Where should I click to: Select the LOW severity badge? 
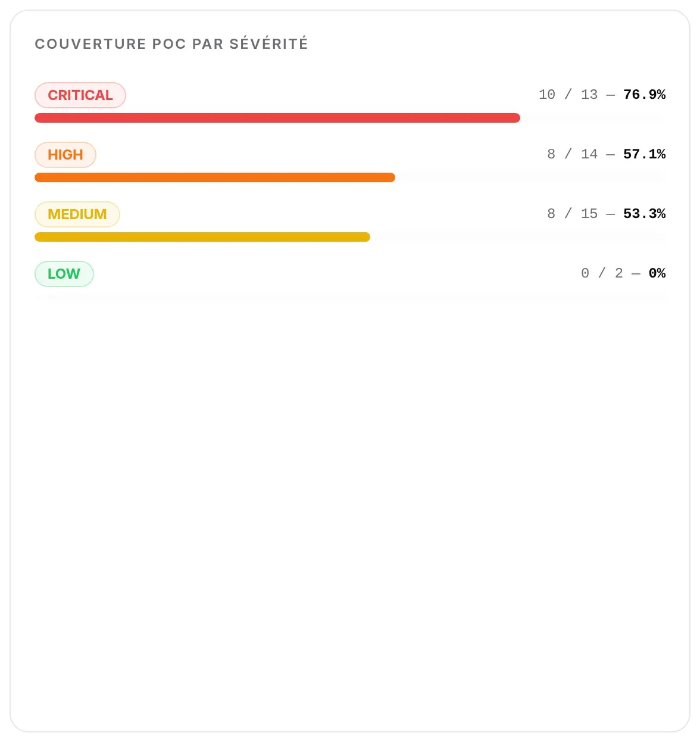coord(64,274)
